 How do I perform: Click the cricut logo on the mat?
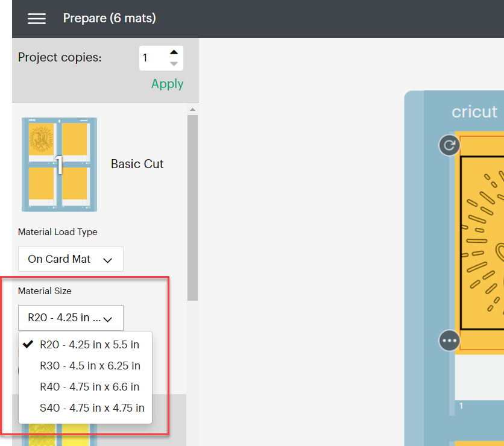(x=474, y=112)
